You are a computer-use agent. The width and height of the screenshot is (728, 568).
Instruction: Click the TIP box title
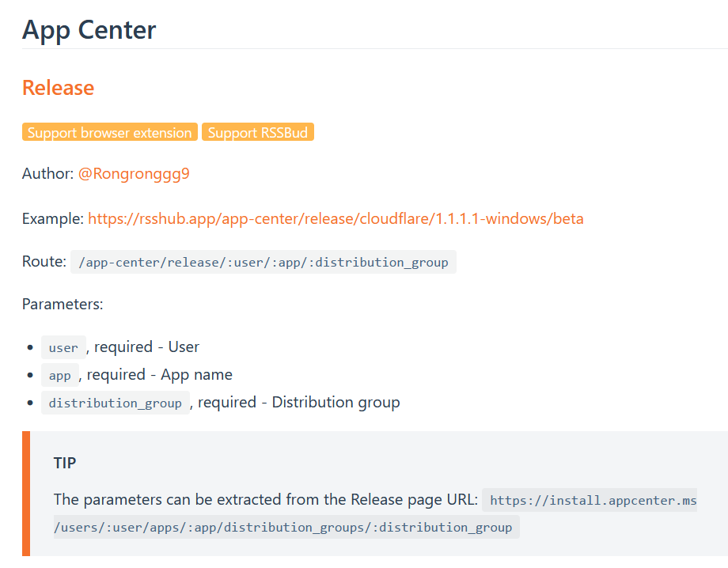[x=65, y=463]
